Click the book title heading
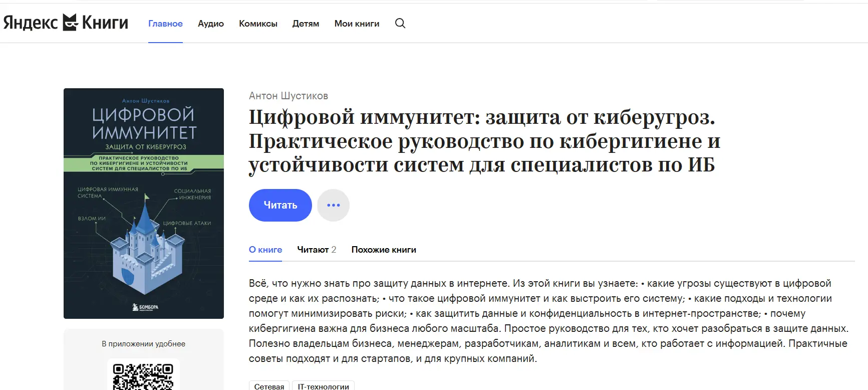 pyautogui.click(x=484, y=141)
